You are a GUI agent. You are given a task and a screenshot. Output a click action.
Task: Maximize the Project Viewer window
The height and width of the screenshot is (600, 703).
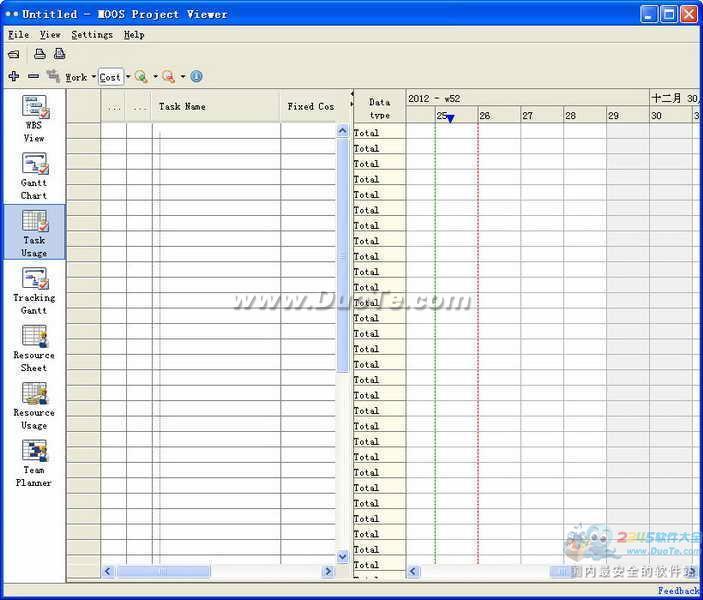[669, 14]
